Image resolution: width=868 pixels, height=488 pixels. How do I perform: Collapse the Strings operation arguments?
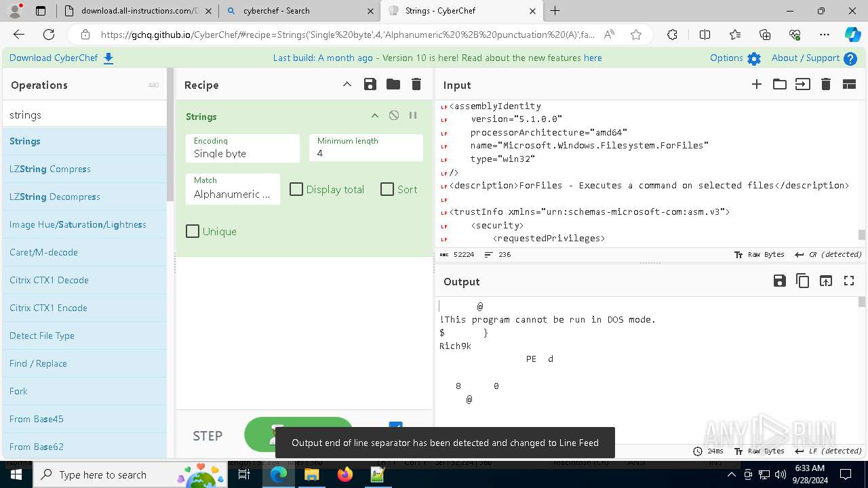coord(374,116)
